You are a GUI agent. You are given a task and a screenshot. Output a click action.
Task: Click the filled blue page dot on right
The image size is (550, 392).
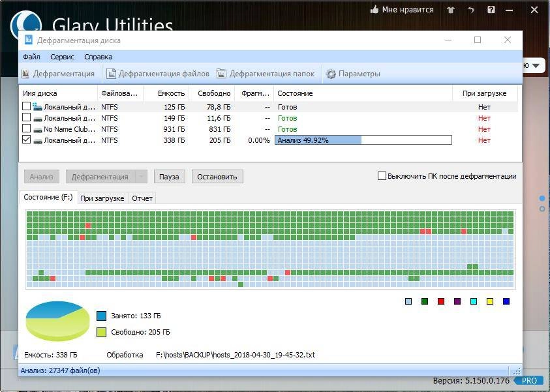542,198
